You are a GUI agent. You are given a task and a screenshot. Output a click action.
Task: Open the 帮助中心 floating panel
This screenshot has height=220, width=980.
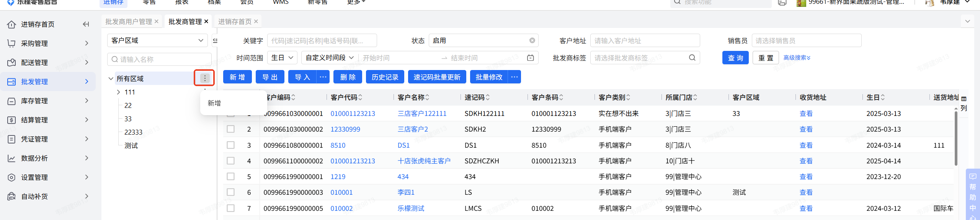pos(973,195)
